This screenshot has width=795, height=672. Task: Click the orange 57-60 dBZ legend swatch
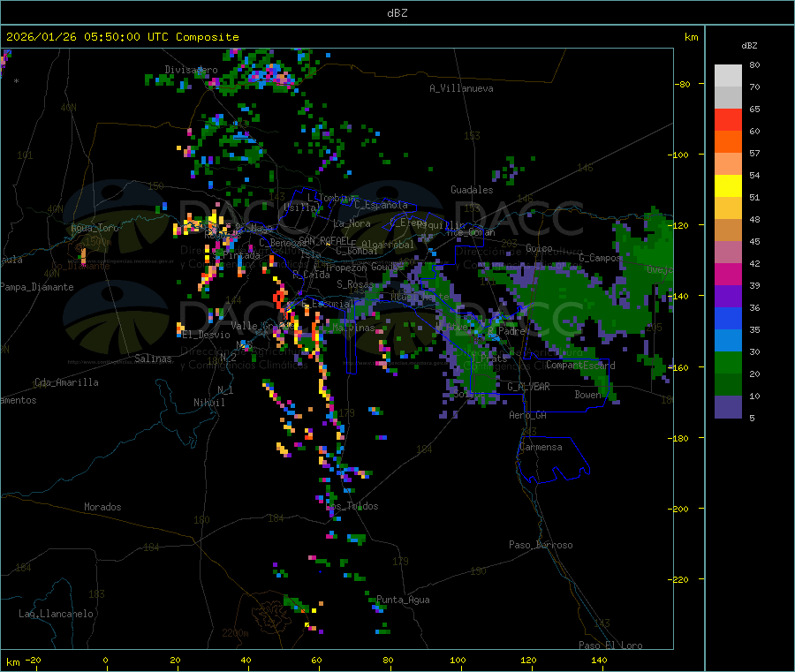point(728,142)
